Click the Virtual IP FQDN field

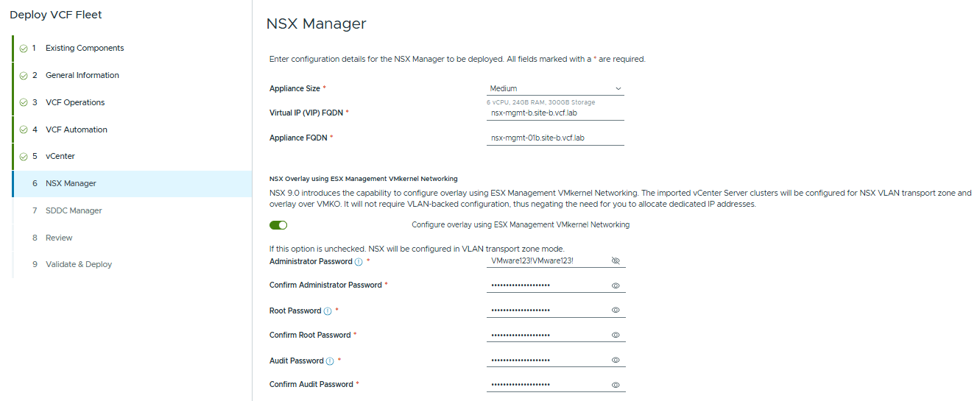tap(555, 113)
